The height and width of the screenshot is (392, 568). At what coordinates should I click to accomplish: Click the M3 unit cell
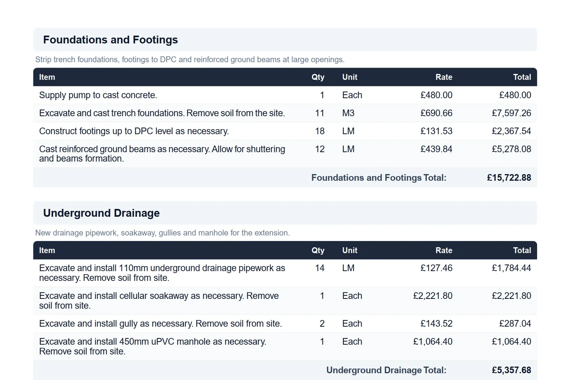[x=348, y=113]
